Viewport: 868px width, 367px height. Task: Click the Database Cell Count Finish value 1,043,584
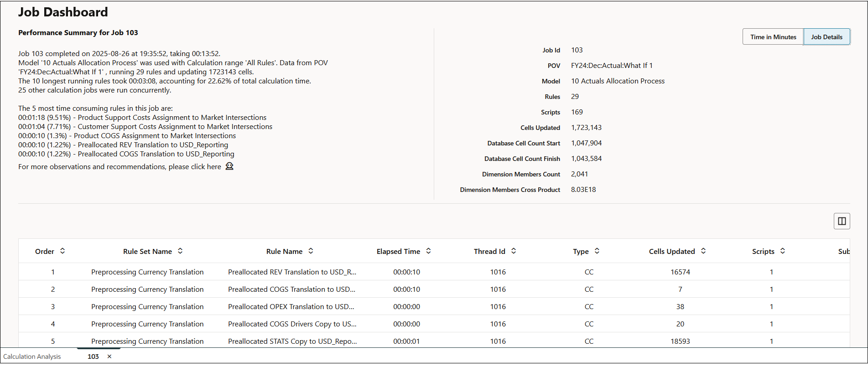point(586,159)
